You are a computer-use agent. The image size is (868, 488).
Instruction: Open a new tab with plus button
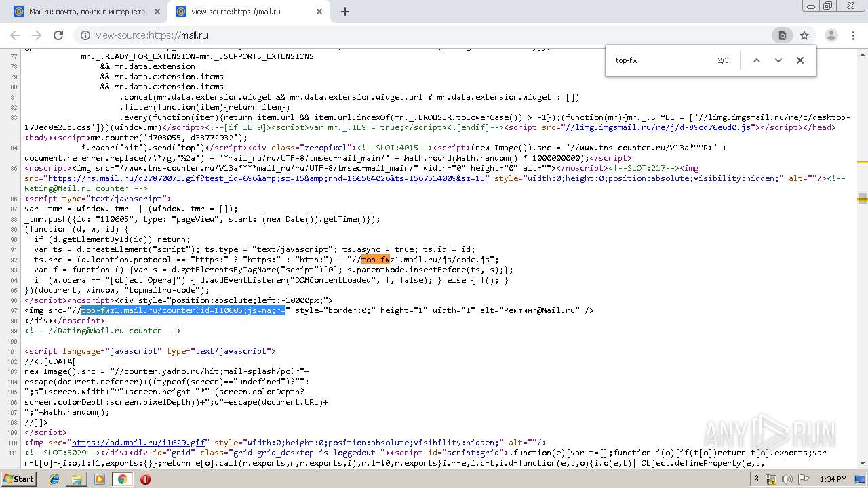coord(344,12)
